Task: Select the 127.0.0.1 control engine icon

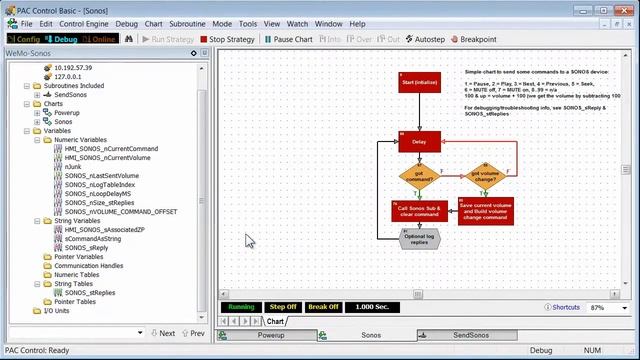Action: point(48,77)
